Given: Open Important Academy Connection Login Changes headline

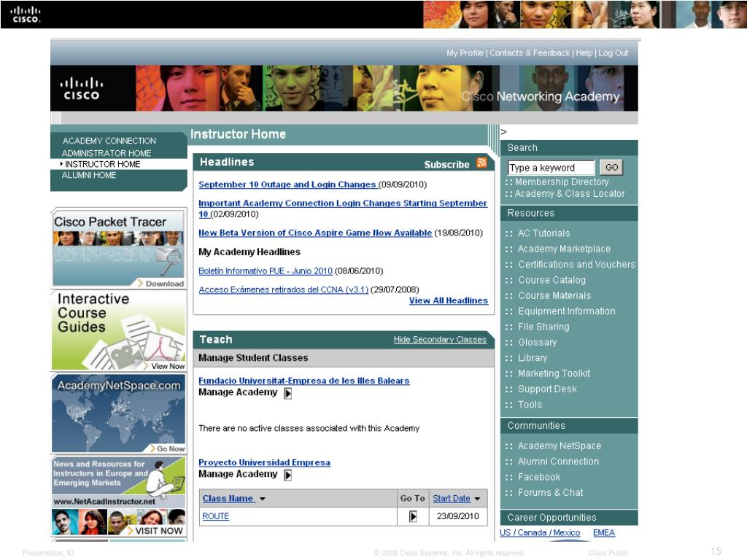Looking at the screenshot, I should (343, 209).
